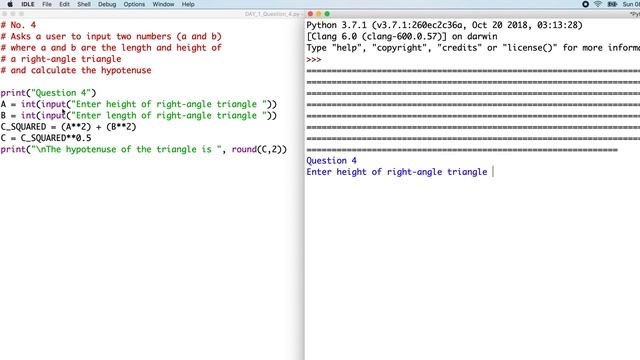Click the print("Question 4") code line

pyautogui.click(x=48, y=93)
